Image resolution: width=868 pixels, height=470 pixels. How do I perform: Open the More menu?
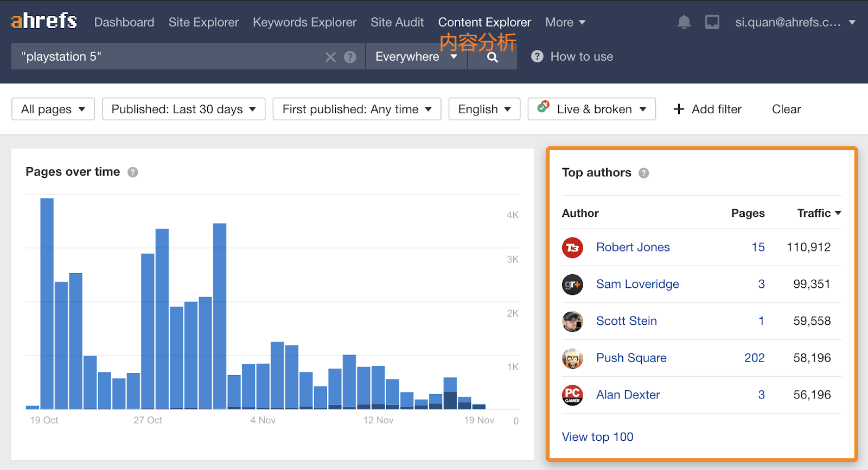(x=565, y=22)
